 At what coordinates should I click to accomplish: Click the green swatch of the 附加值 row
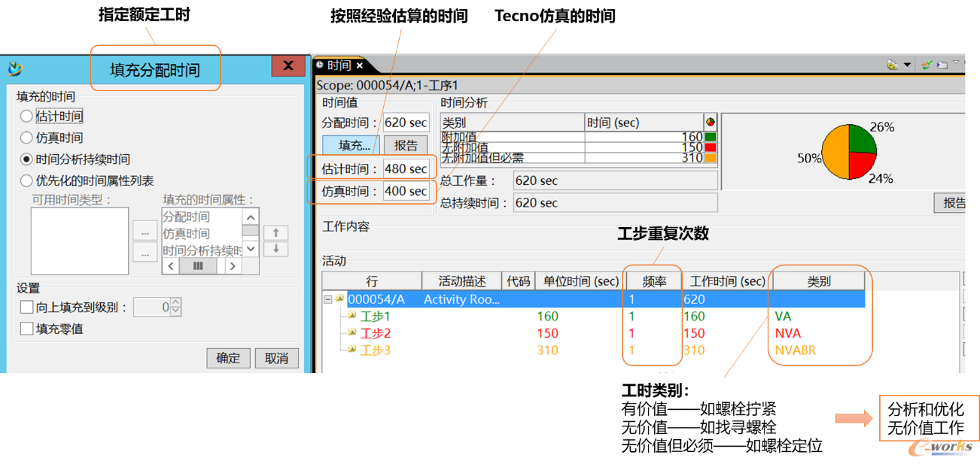pyautogui.click(x=710, y=137)
